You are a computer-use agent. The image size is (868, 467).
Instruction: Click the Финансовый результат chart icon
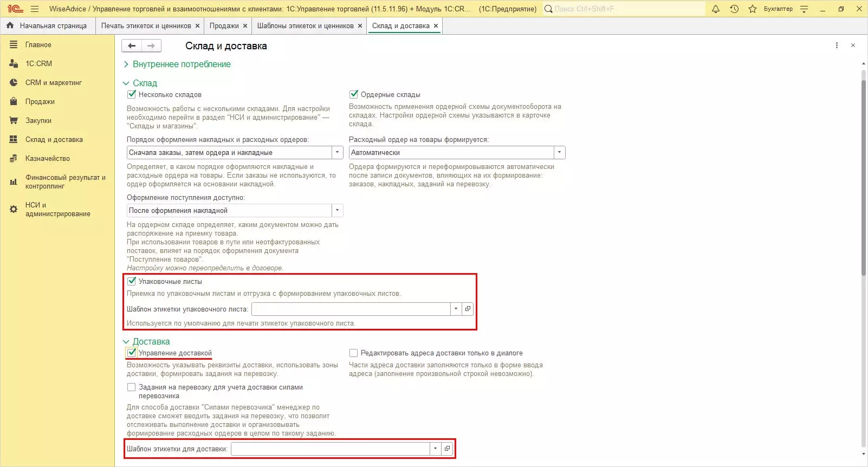14,181
